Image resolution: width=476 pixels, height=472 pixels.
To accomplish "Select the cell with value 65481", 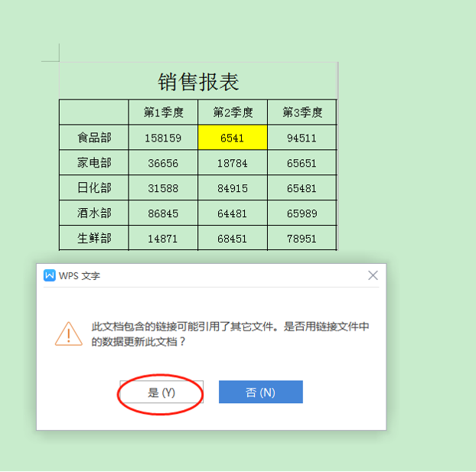I will coord(302,188).
